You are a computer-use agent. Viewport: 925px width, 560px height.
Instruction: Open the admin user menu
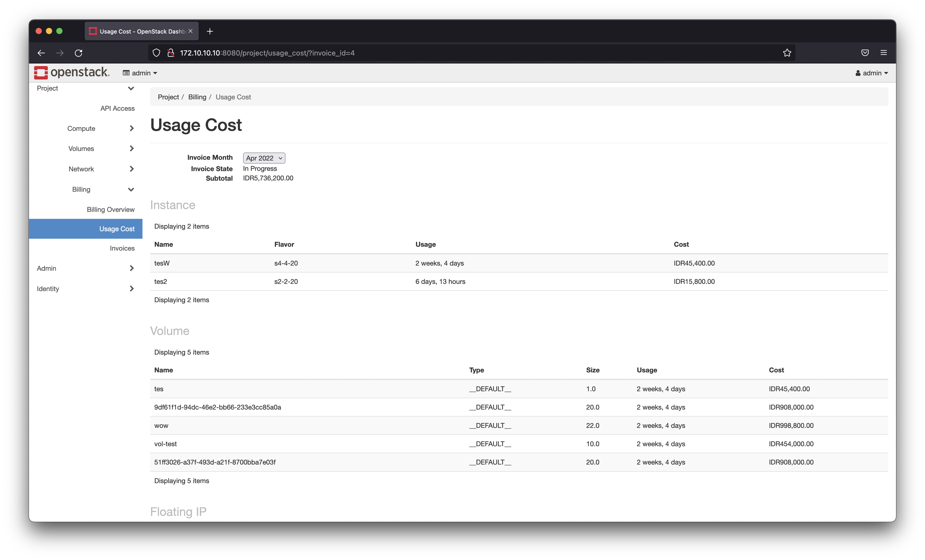(x=872, y=73)
